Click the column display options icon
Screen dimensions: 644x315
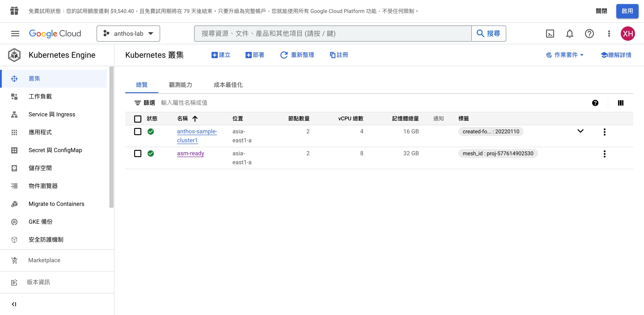(x=621, y=103)
